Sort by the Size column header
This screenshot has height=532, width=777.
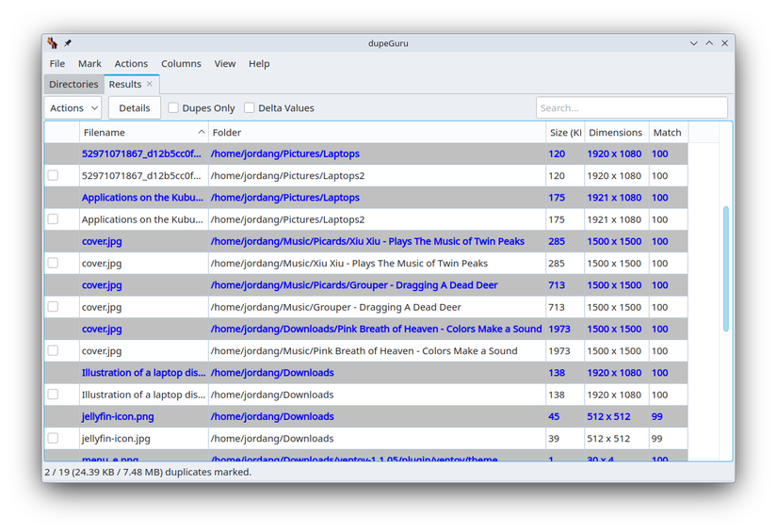pyautogui.click(x=565, y=132)
